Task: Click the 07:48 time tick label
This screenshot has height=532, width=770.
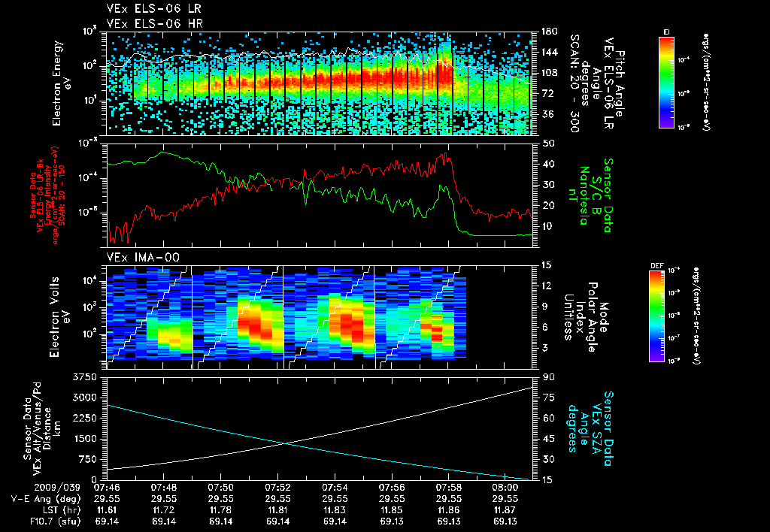Action: 164,488
